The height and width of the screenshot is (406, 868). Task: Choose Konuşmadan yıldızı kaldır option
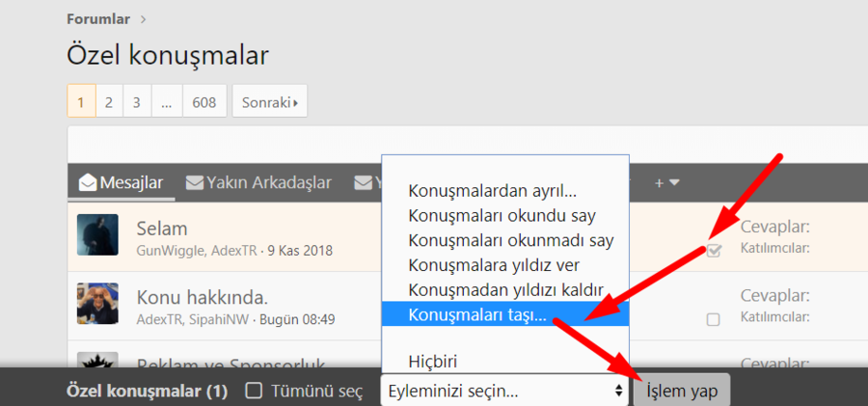pyautogui.click(x=505, y=289)
